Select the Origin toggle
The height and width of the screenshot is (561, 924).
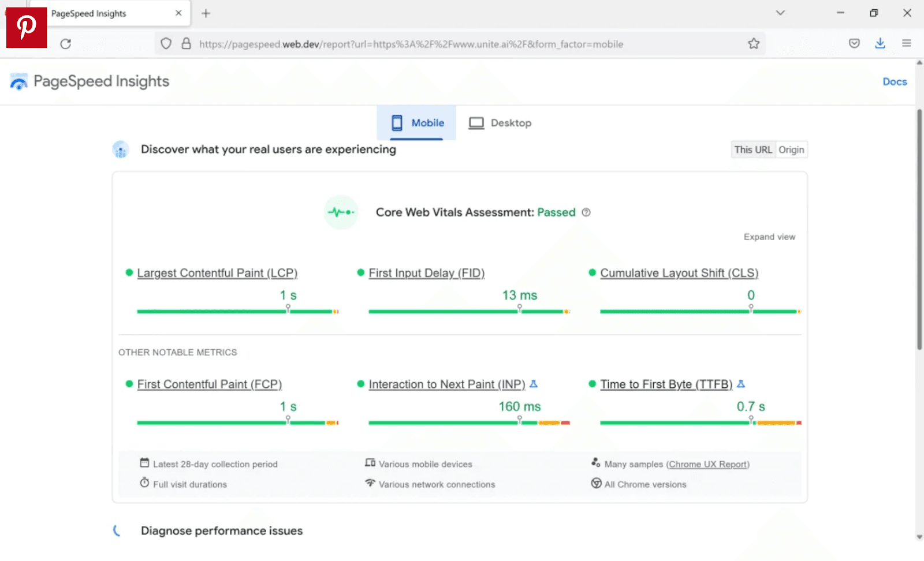[x=791, y=150]
